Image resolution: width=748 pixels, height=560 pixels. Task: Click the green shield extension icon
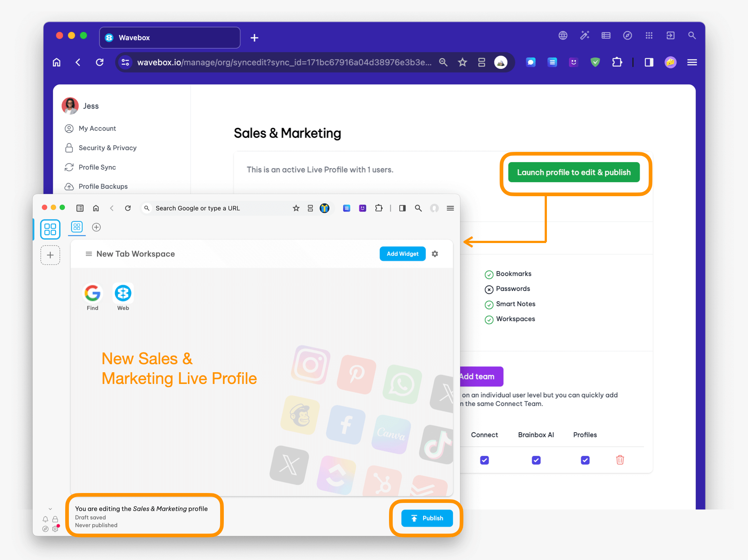click(595, 62)
